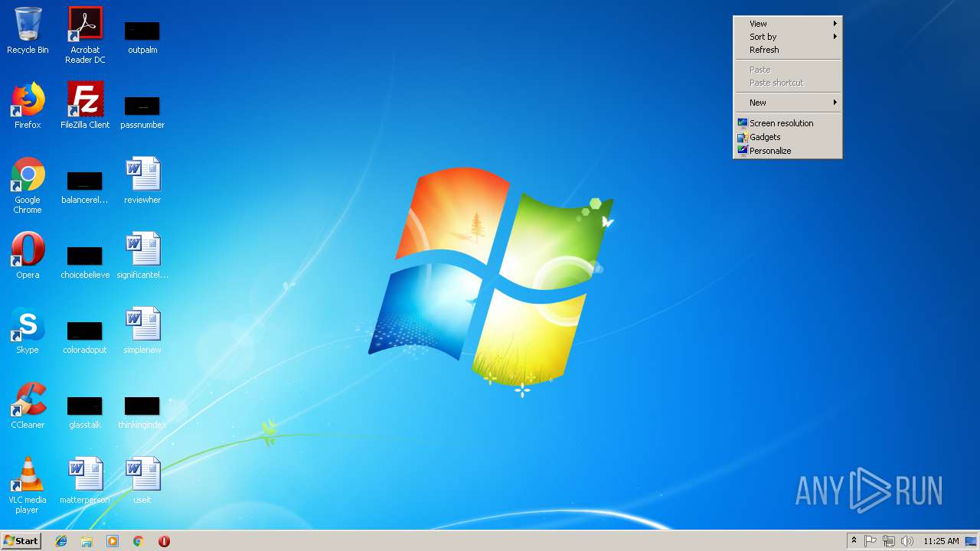Choose Personalize in the context menu
This screenshot has width=980, height=551.
pos(788,151)
